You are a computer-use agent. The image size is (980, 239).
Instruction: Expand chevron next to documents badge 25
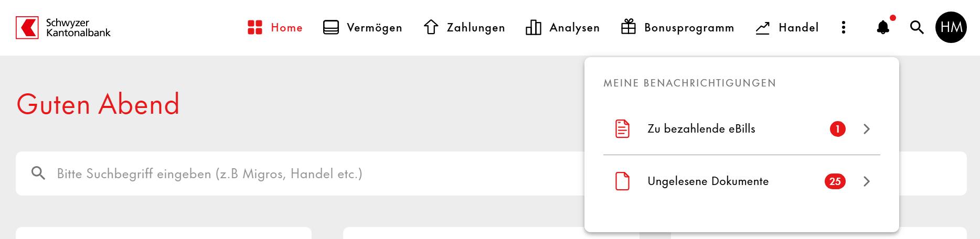tap(867, 181)
